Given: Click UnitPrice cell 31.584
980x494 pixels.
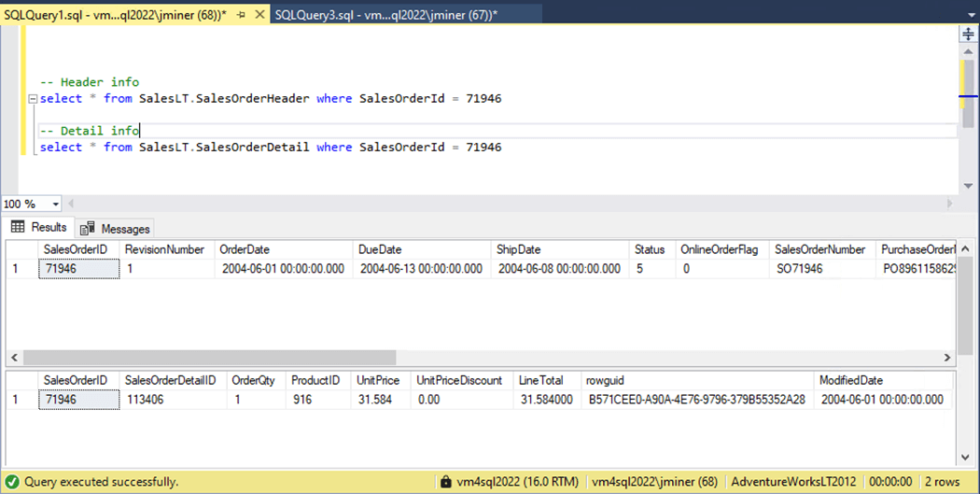Looking at the screenshot, I should click(381, 400).
